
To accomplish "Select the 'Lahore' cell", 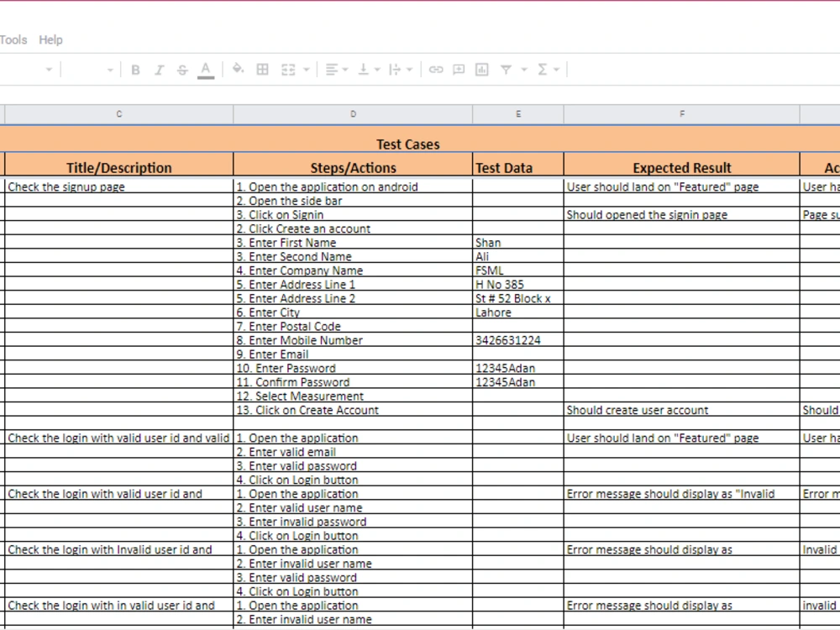I will coord(518,312).
